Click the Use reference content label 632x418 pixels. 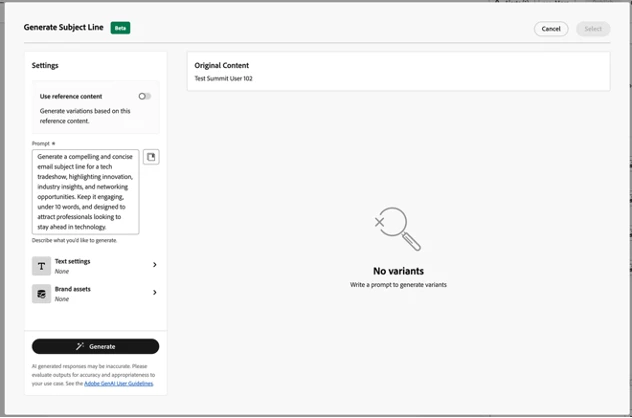pyautogui.click(x=71, y=96)
